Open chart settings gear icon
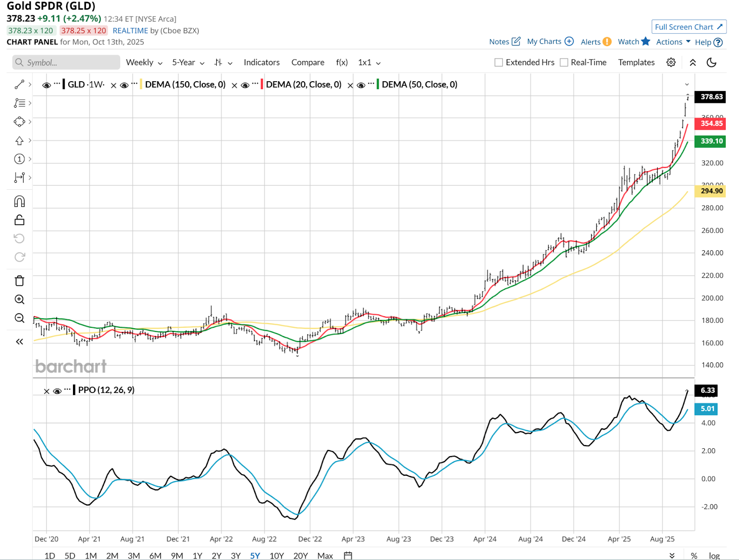This screenshot has width=739, height=560. [671, 62]
